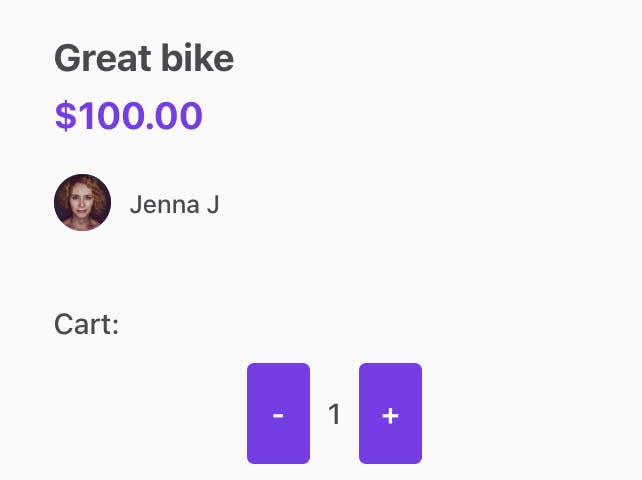Click the plus button in the cart
642x480 pixels.
pos(390,413)
